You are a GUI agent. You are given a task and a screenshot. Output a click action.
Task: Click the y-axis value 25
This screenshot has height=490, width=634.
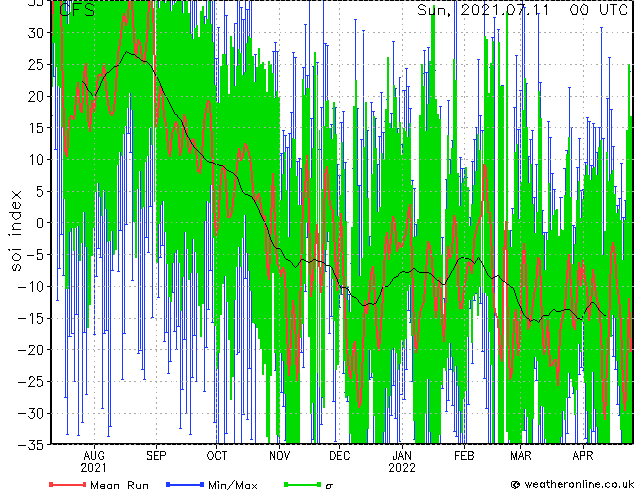coord(35,64)
